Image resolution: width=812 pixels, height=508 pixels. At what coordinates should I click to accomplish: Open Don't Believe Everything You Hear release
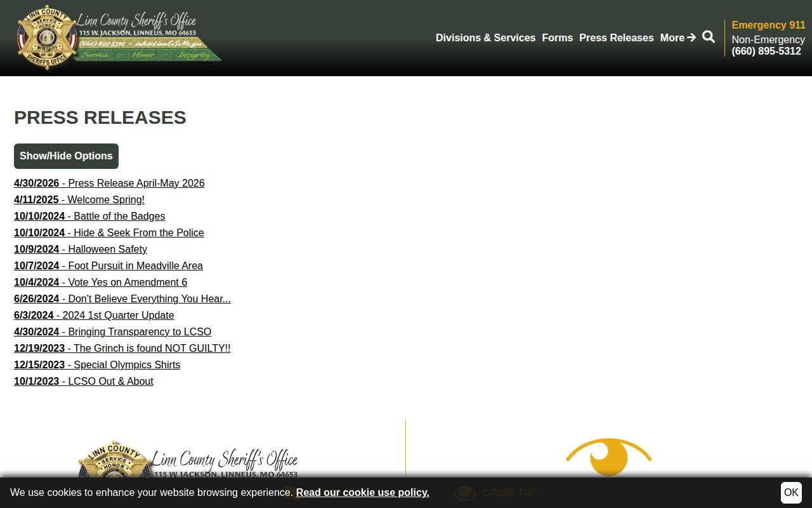click(122, 298)
